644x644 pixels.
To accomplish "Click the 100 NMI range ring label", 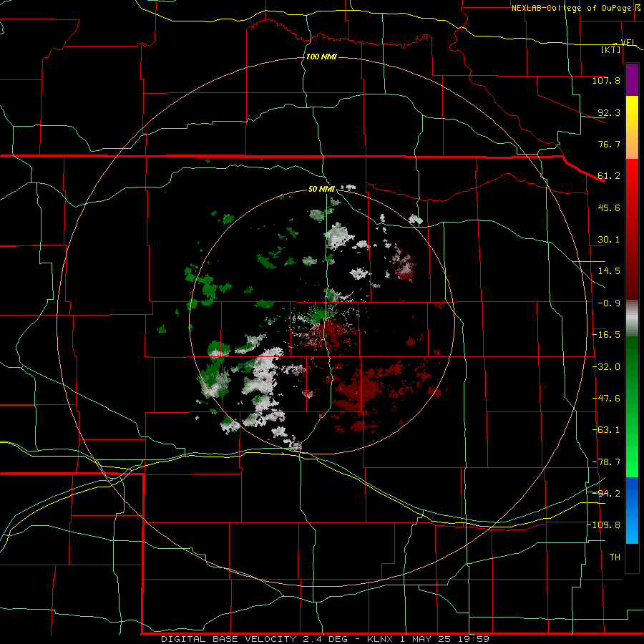I will 321,57.
